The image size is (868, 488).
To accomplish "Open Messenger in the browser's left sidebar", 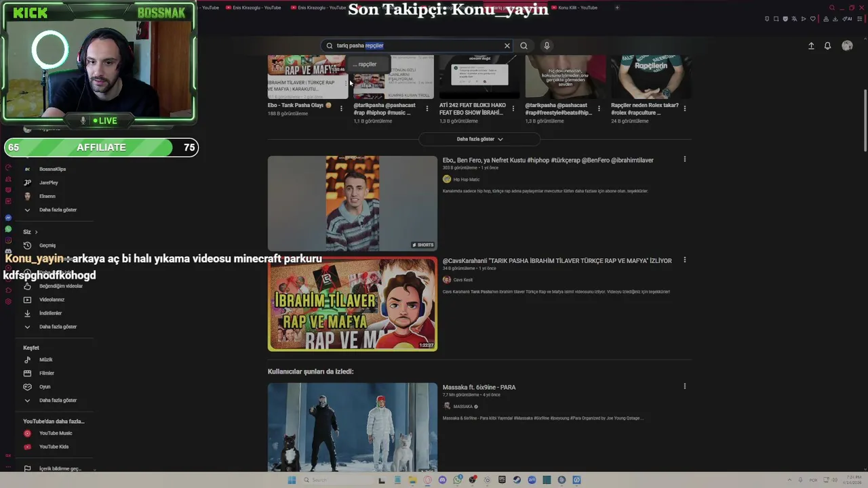I will coord(8,218).
